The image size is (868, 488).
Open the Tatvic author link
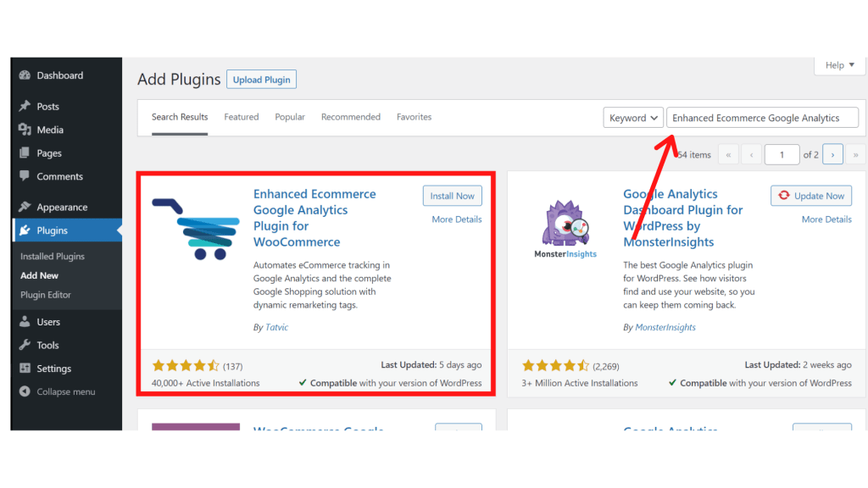pyautogui.click(x=276, y=327)
